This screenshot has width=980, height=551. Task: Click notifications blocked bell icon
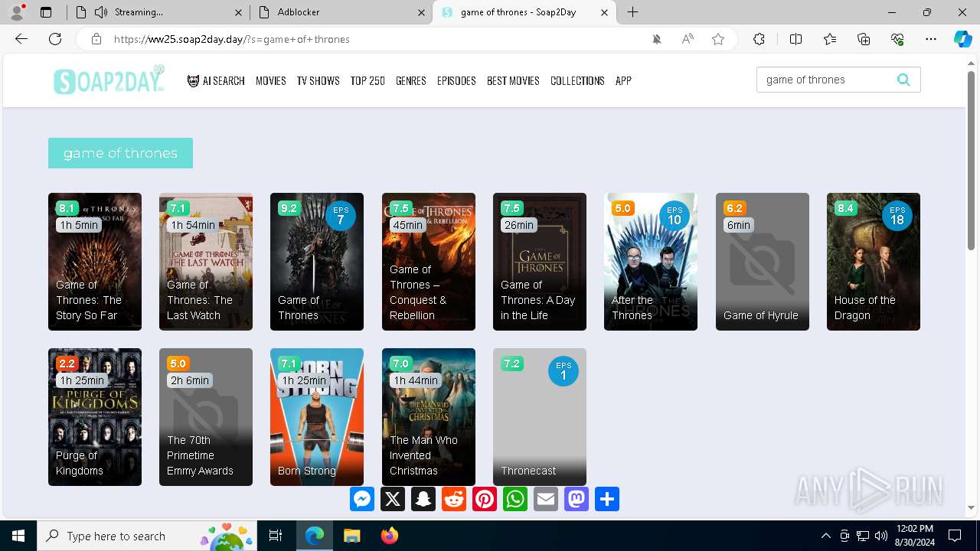point(657,39)
